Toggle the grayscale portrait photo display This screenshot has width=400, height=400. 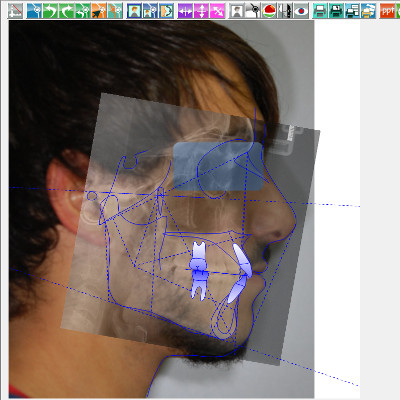236,11
